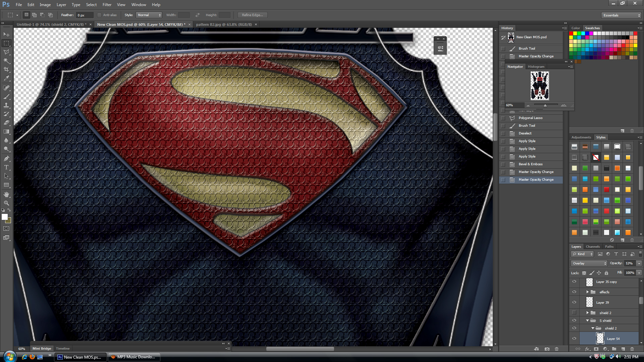
Task: Collapse the S shield layer group
Action: [x=587, y=320]
